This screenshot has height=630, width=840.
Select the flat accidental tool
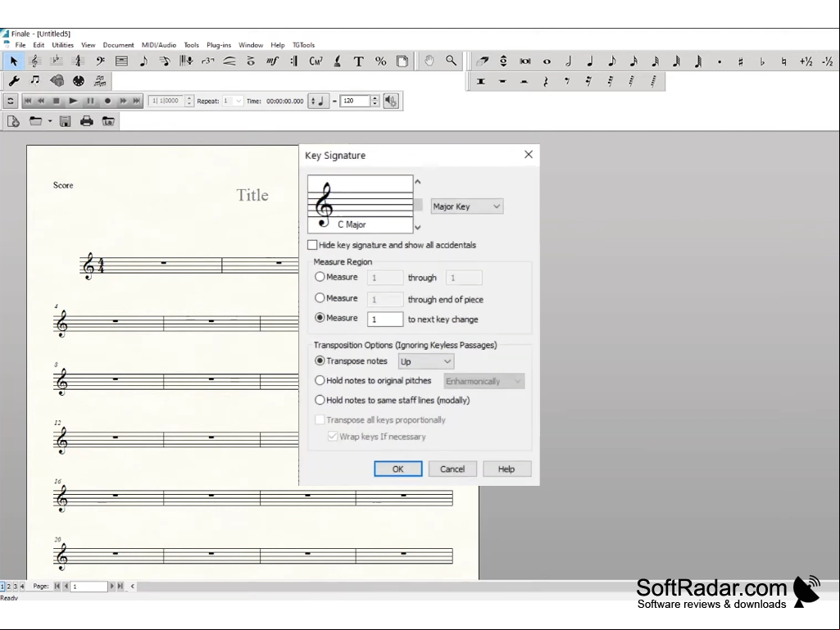tap(762, 61)
